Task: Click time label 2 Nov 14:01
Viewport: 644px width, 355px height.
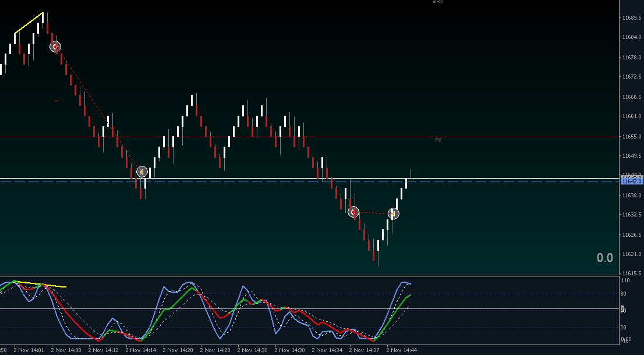Action: click(29, 350)
